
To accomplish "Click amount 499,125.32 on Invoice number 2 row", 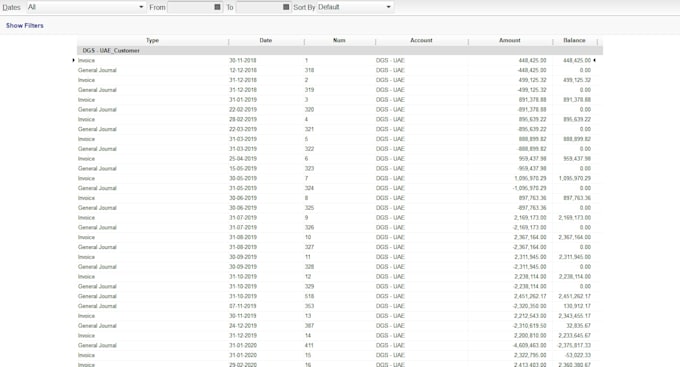I will [x=532, y=80].
